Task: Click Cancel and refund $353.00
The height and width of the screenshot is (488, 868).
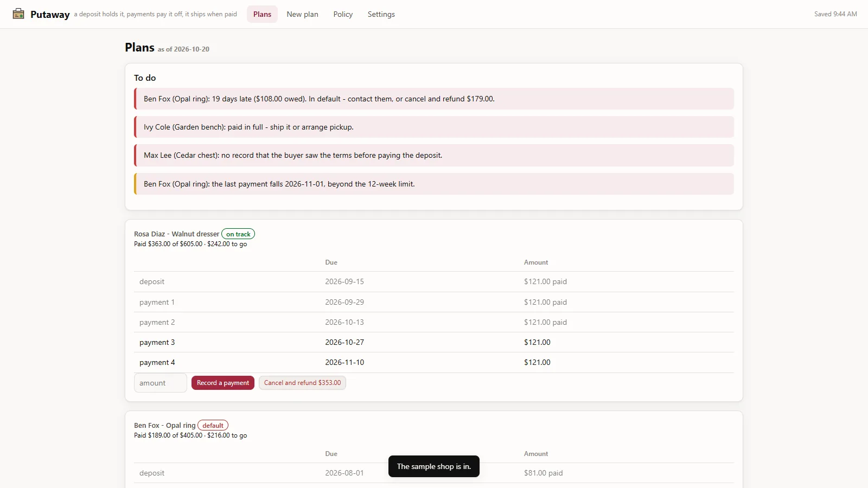Action: (x=302, y=383)
